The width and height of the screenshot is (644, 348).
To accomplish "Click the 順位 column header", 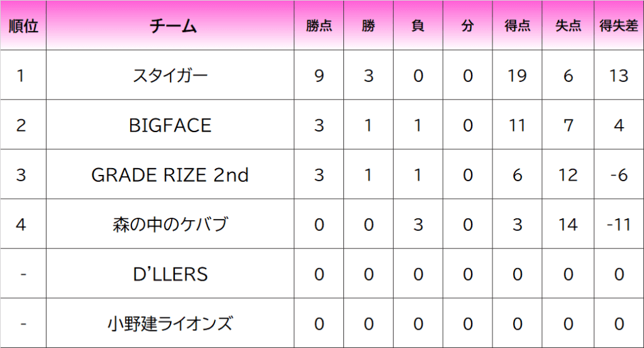I will tap(23, 25).
